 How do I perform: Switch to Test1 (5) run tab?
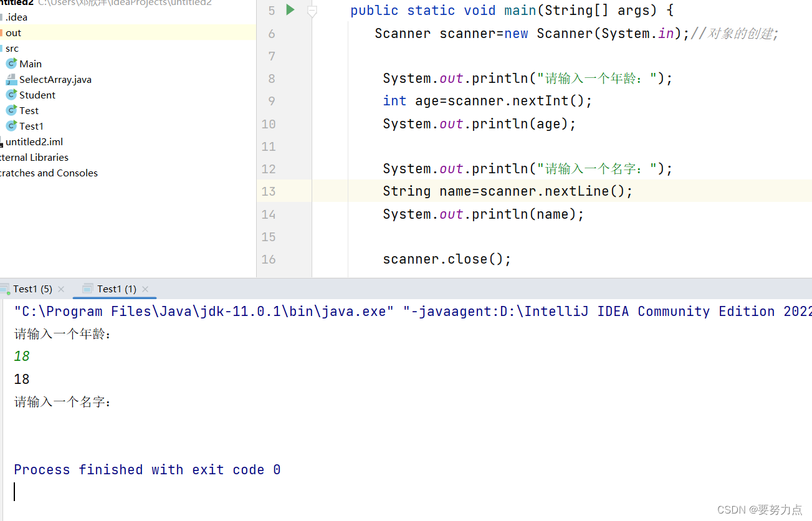click(32, 289)
